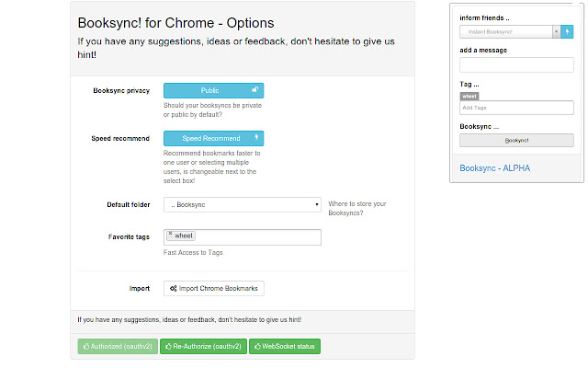Click the 'inform friends ..' label
Viewport: 588px width, 368px height.
[484, 18]
